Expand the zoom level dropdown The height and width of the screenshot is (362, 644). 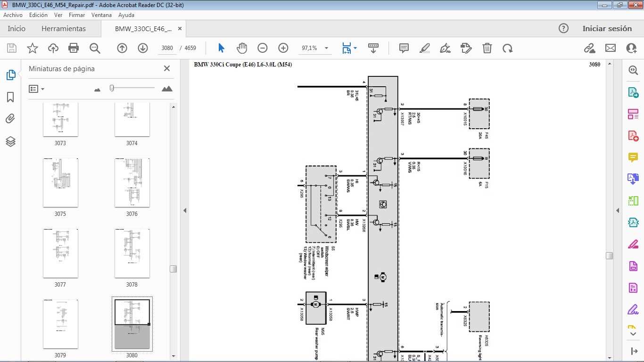[326, 48]
